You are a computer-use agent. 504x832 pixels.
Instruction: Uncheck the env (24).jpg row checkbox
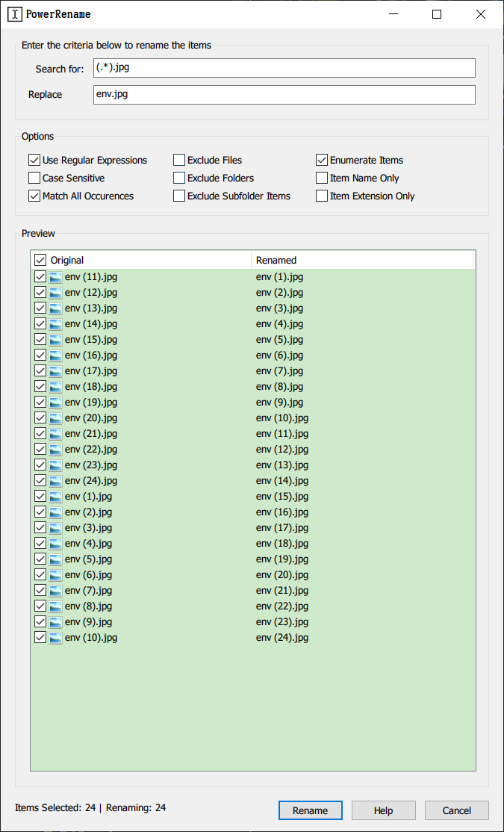40,481
